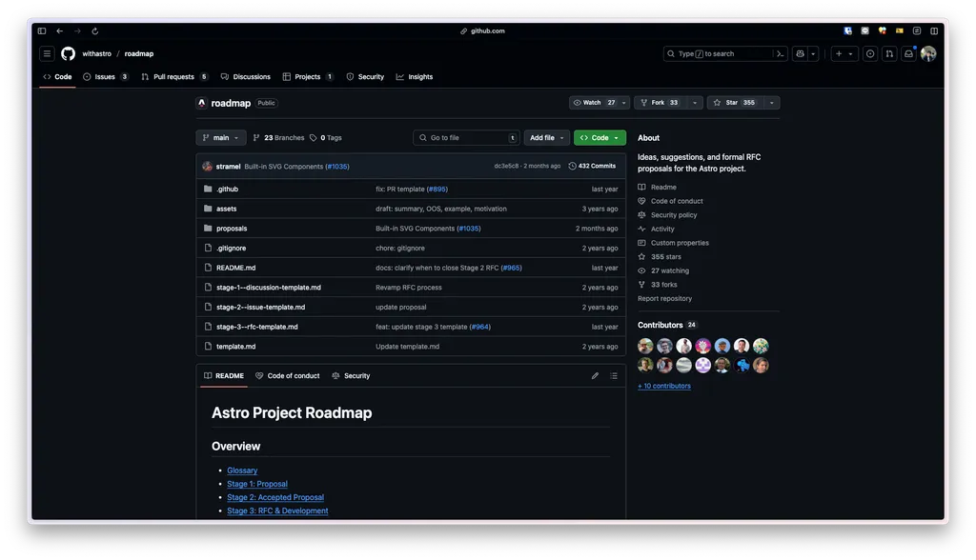The image size is (976, 560).
Task: Expand the Fork options dropdown arrow
Action: pyautogui.click(x=695, y=103)
